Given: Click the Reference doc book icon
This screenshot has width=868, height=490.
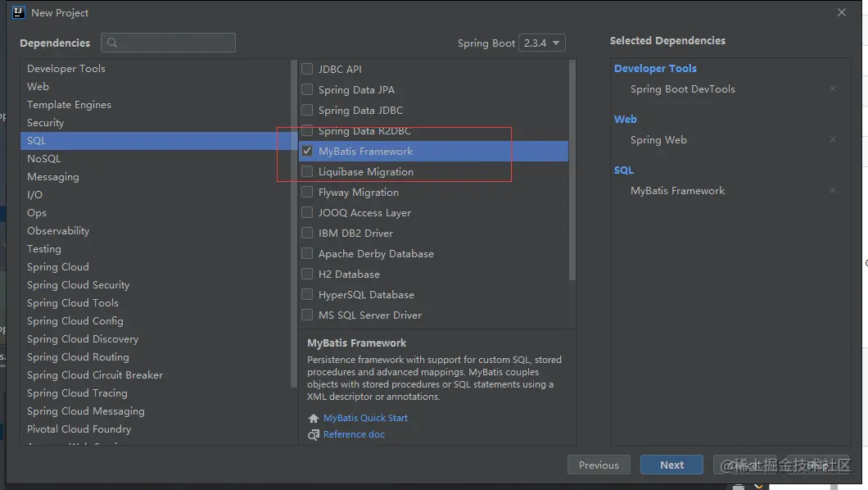Looking at the screenshot, I should pos(314,434).
